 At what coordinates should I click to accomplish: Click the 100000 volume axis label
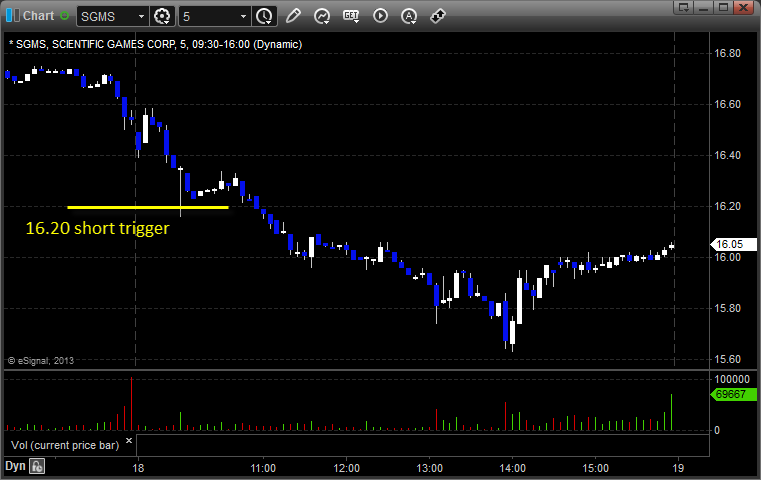pyautogui.click(x=732, y=379)
